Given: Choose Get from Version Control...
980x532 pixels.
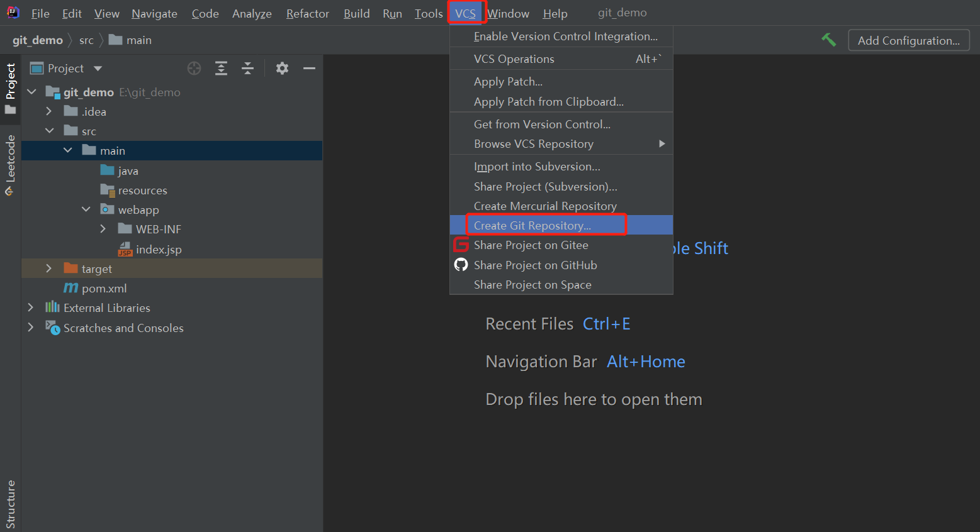Looking at the screenshot, I should click(561, 125).
